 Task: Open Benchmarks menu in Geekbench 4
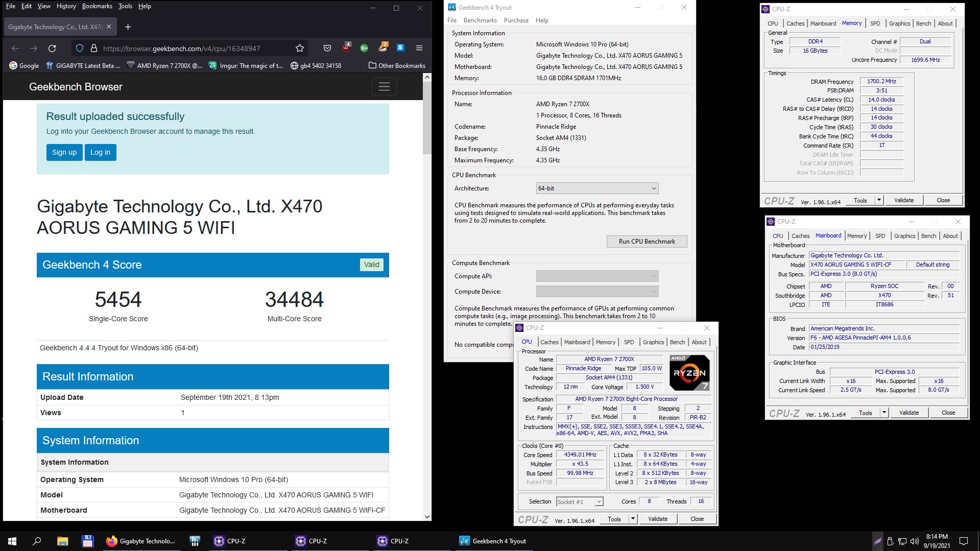[480, 20]
